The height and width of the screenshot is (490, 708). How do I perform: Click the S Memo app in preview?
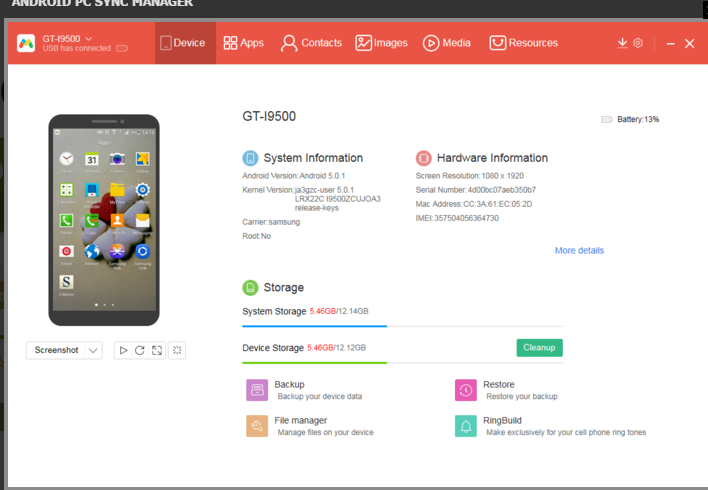click(66, 282)
